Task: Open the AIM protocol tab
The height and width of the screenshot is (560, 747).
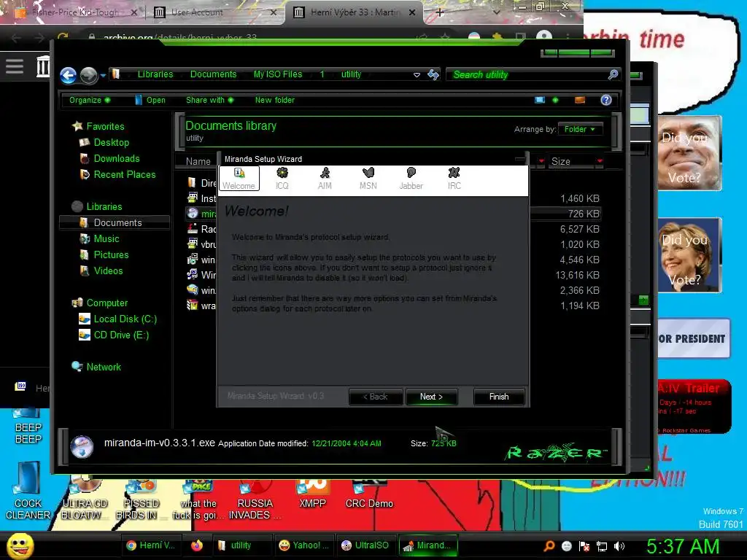Action: click(x=325, y=179)
